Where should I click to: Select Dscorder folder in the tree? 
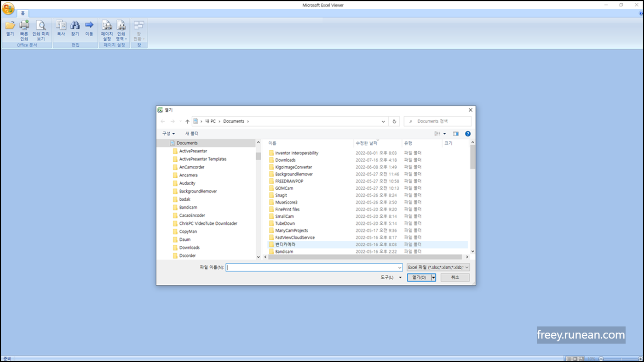click(187, 255)
